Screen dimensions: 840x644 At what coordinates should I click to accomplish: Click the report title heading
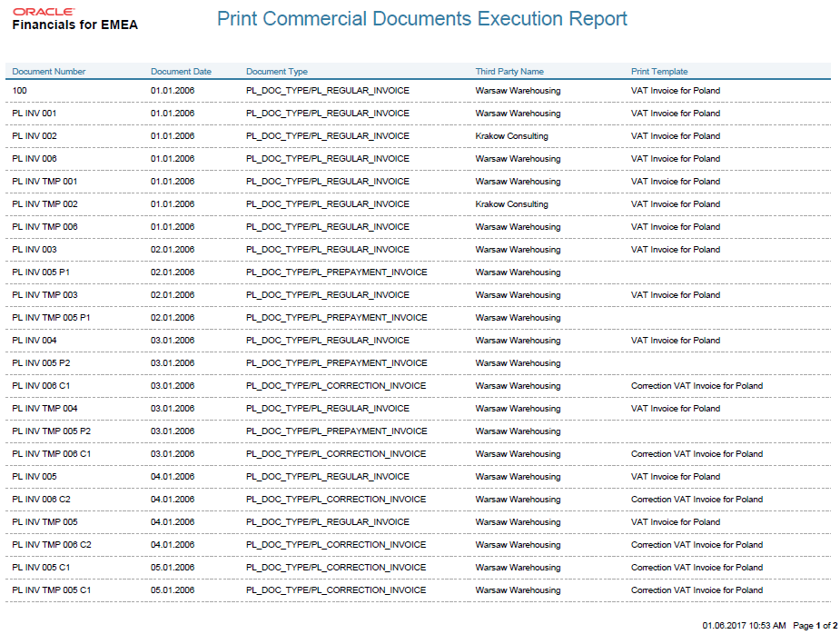(x=421, y=19)
